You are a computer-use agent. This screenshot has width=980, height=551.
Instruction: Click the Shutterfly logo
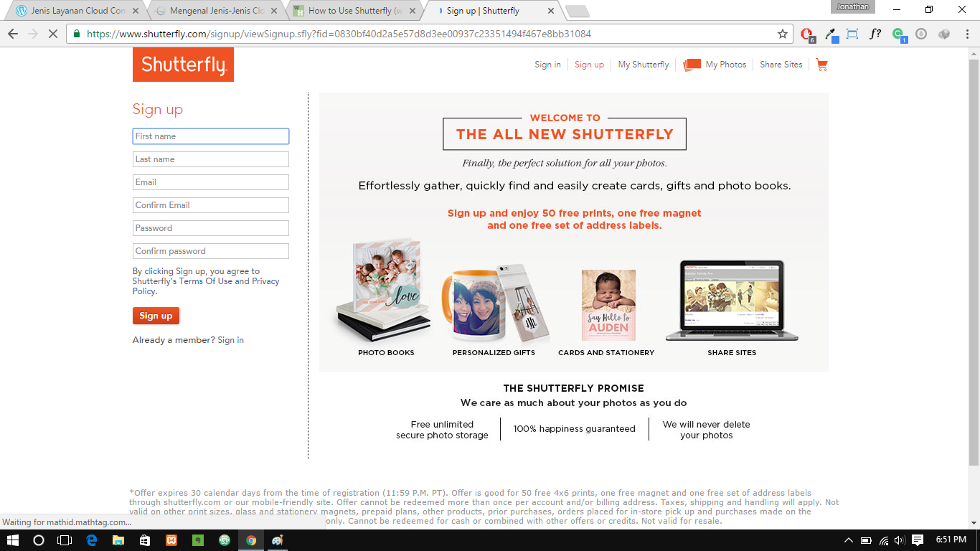tap(183, 65)
